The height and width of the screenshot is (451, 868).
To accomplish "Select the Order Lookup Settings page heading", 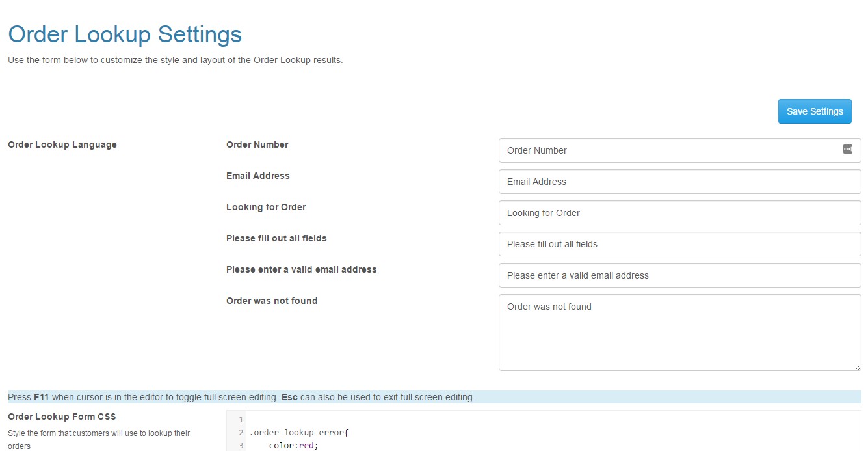I will point(125,34).
